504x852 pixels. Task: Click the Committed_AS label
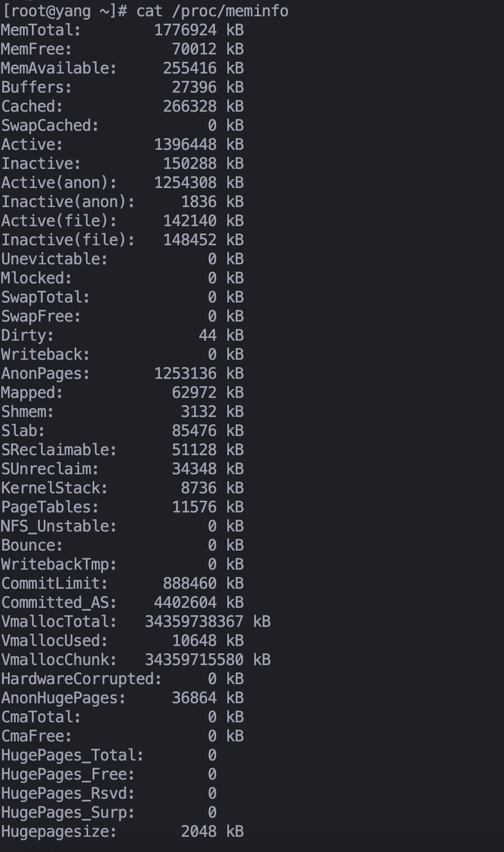[59, 602]
